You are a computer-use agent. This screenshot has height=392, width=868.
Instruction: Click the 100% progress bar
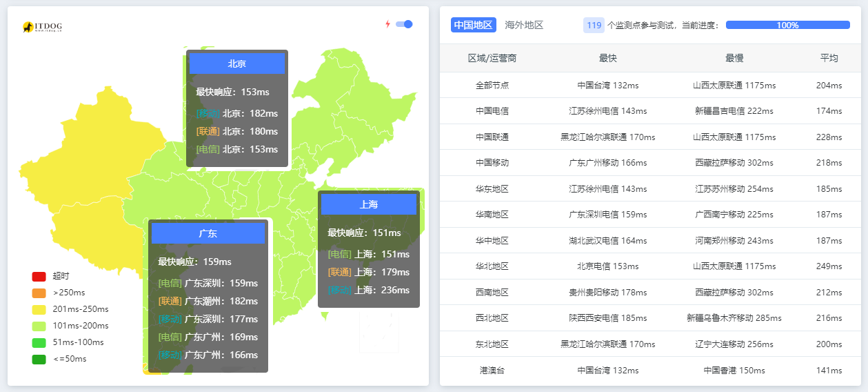pyautogui.click(x=787, y=25)
